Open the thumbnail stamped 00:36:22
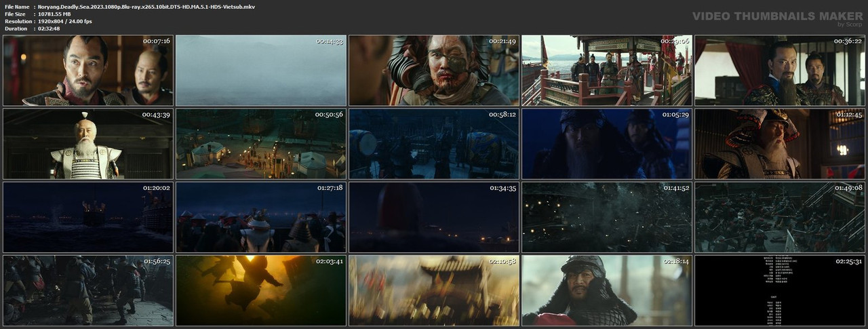Viewport: 868px width, 329px height. [780, 70]
